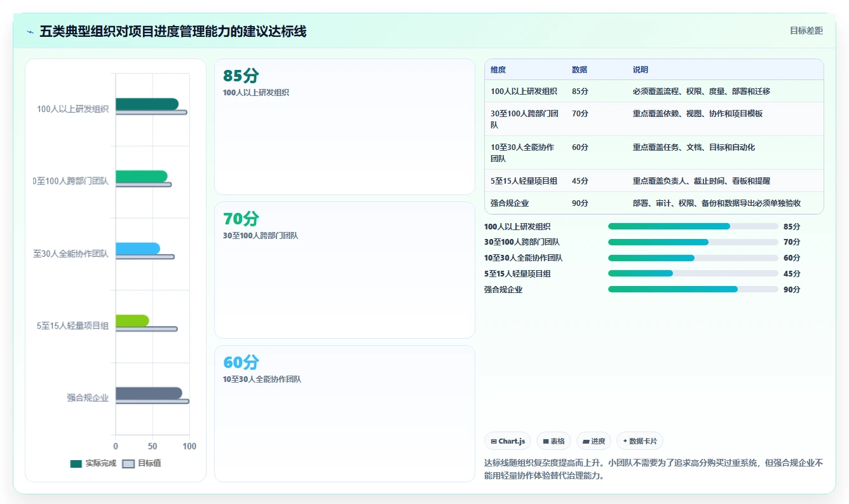Screen dimensions: 849x504
Task: Click 重点覆盖任务、文档、目标和自动化 description
Action: [694, 147]
